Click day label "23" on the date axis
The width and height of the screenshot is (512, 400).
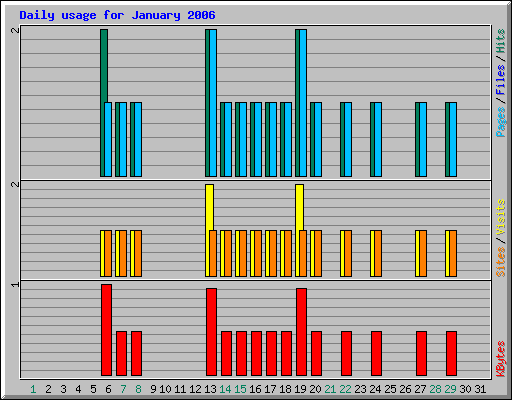click(x=360, y=389)
